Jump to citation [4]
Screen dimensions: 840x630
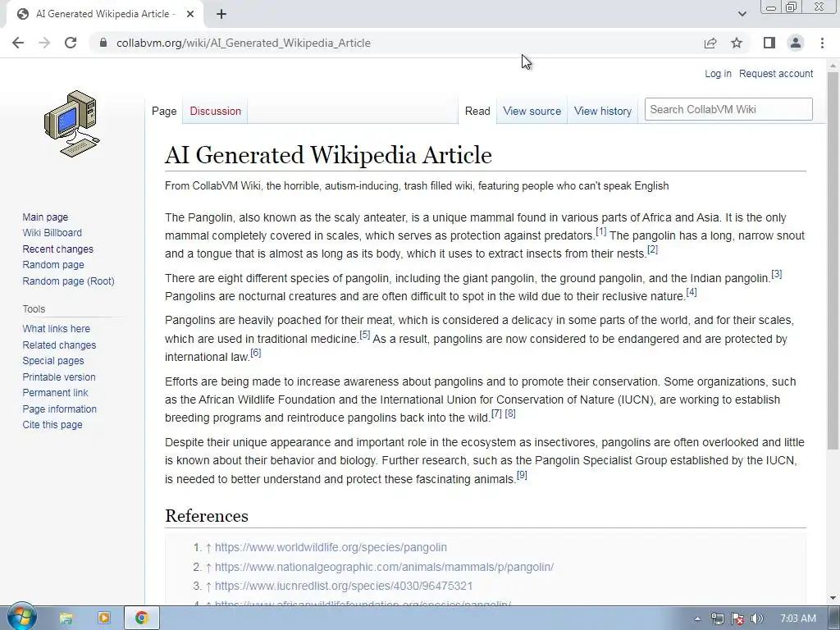pos(692,292)
